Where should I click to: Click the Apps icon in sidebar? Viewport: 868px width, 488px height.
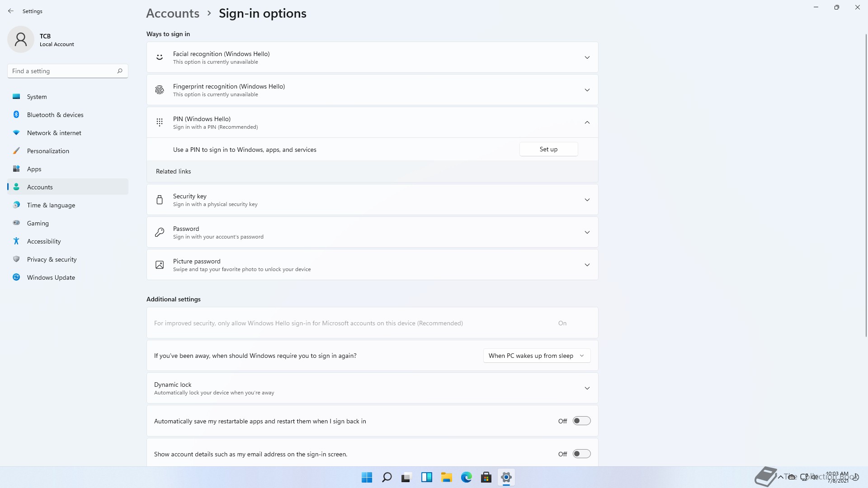click(x=16, y=169)
